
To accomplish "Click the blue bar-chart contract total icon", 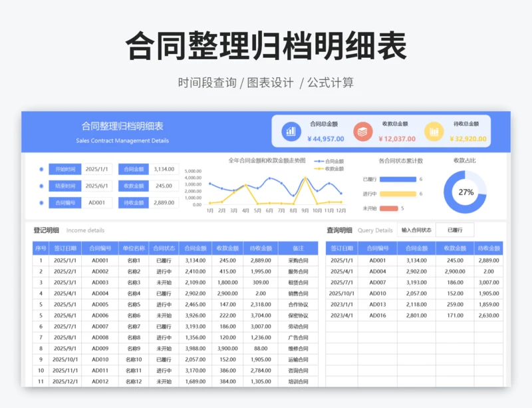I will click(x=291, y=132).
